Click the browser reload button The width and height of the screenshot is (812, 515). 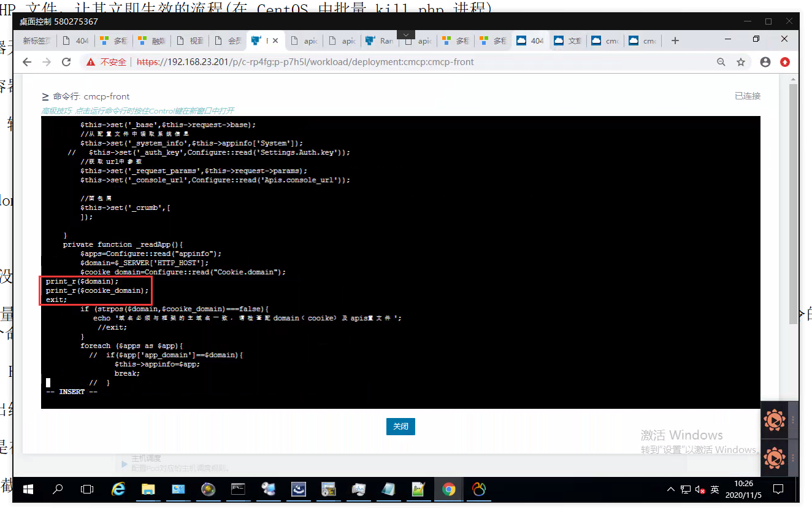point(66,62)
